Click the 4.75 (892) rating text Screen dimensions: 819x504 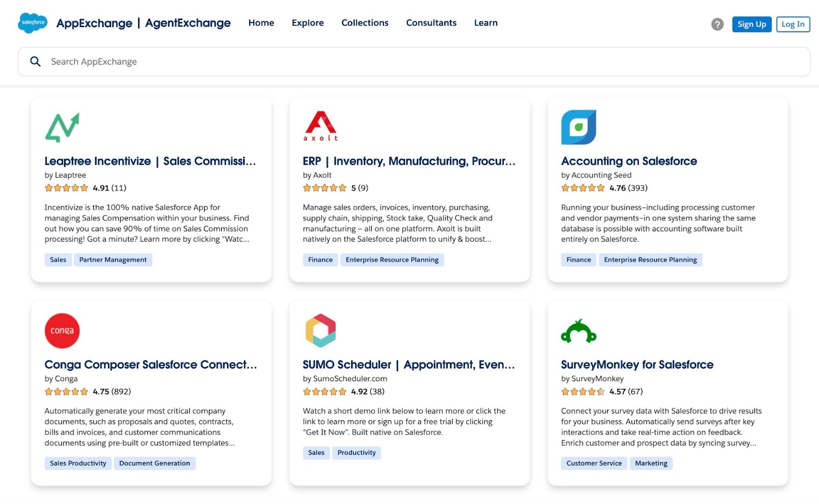click(x=112, y=391)
